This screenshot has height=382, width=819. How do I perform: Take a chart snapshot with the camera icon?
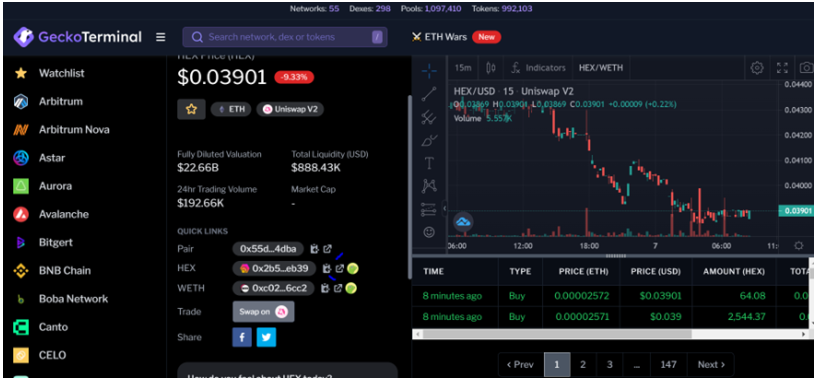(806, 68)
